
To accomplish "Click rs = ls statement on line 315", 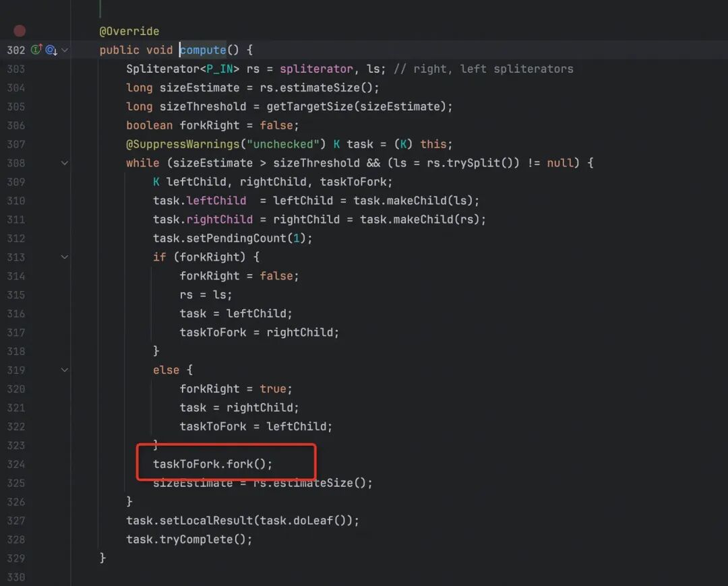I will point(206,295).
